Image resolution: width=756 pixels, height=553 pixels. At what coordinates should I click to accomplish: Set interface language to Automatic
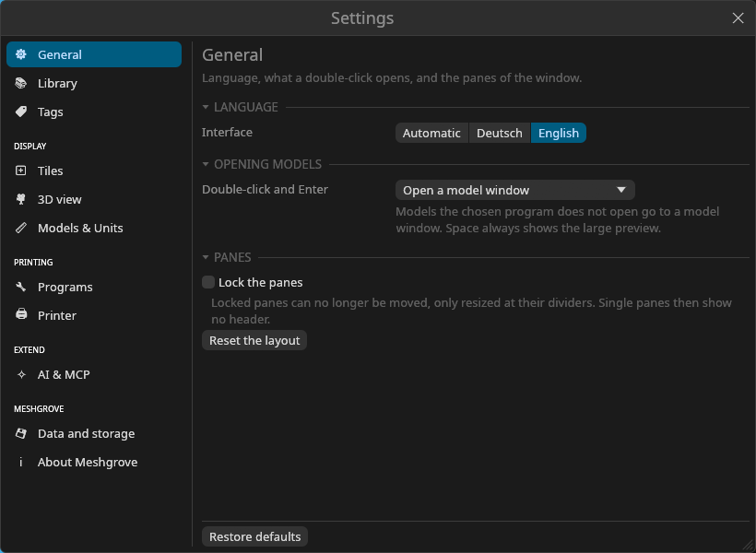tap(431, 133)
